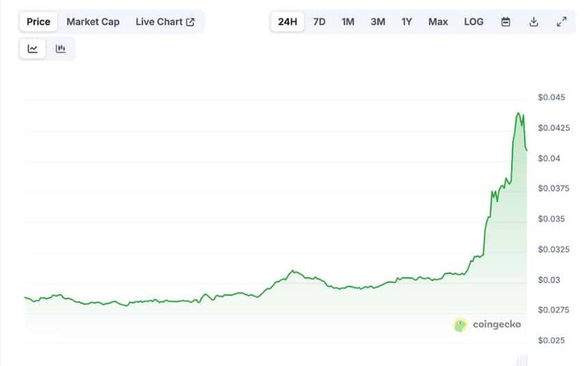This screenshot has height=366, width=588.
Task: Toggle LOG scale on chart
Action: point(474,22)
